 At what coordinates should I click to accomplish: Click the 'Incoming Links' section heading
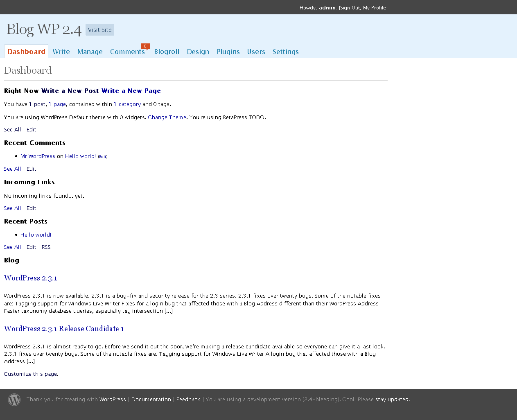tap(29, 182)
